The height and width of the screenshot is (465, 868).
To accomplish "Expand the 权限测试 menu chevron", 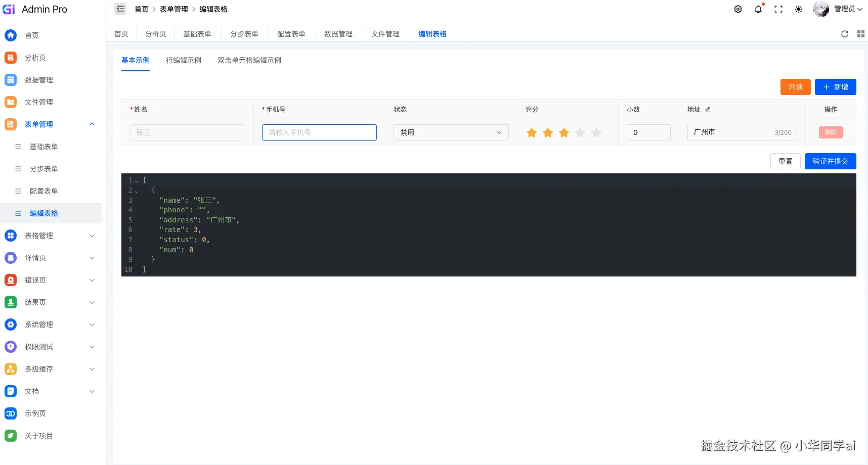I will pos(92,347).
